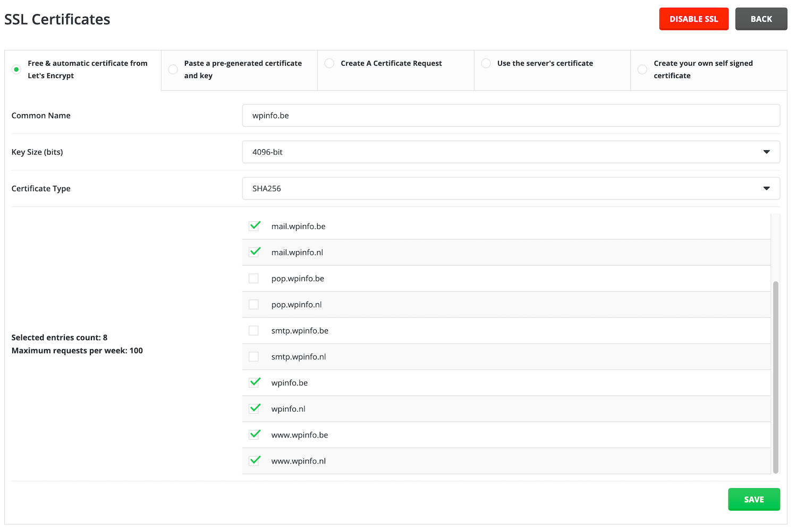797x532 pixels.
Task: Choose Create A Certificate Request tab
Action: pyautogui.click(x=329, y=63)
